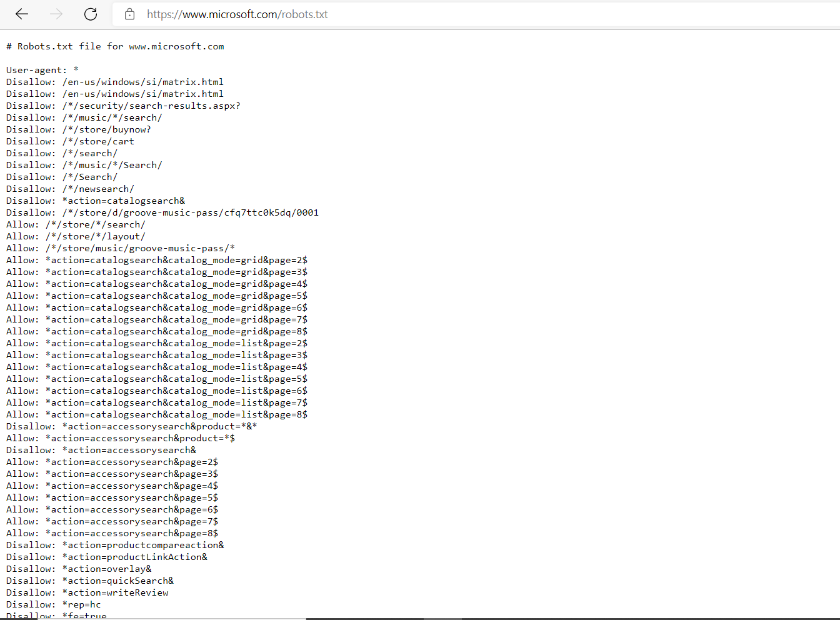Click the Allow line ending "catalog_mode=grid&page=3$"
This screenshot has width=840, height=620.
coord(157,272)
